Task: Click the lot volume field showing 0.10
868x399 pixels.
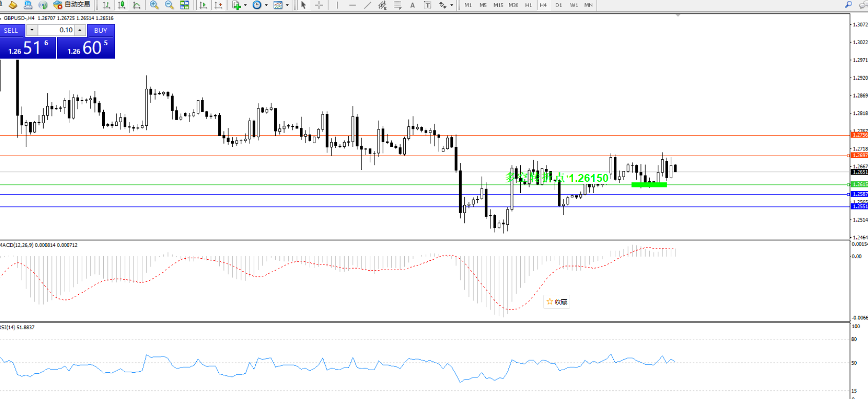Action: (56, 30)
